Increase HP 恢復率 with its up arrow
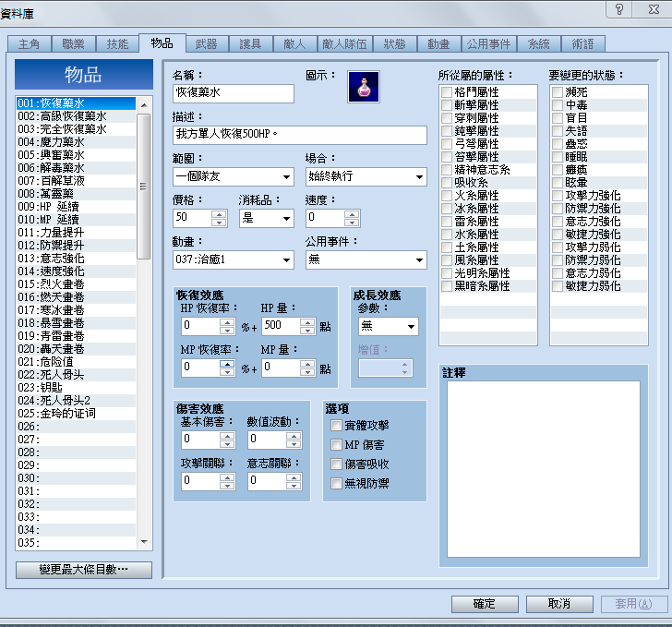 pos(227,321)
